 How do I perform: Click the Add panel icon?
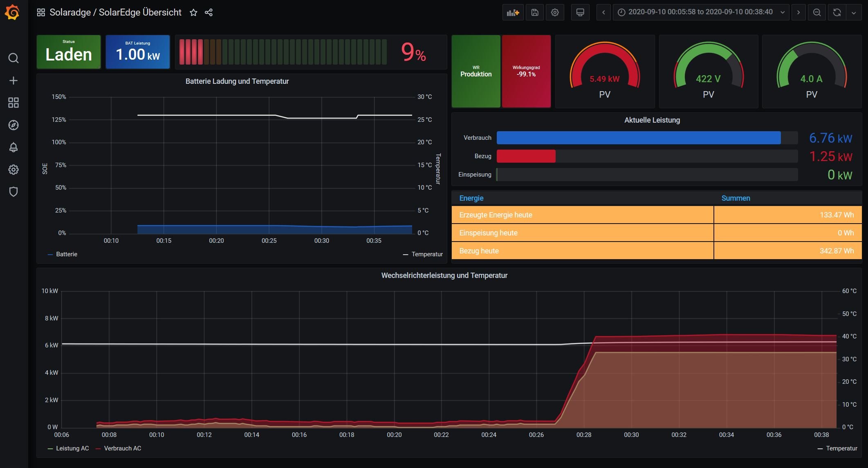point(513,12)
